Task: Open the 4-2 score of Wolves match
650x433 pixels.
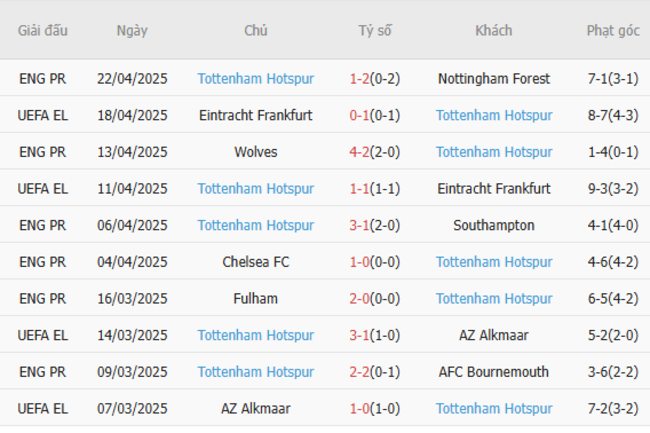Action: click(360, 152)
